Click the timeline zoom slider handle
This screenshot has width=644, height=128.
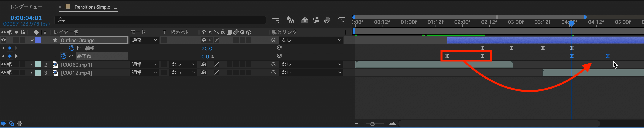[372, 124]
